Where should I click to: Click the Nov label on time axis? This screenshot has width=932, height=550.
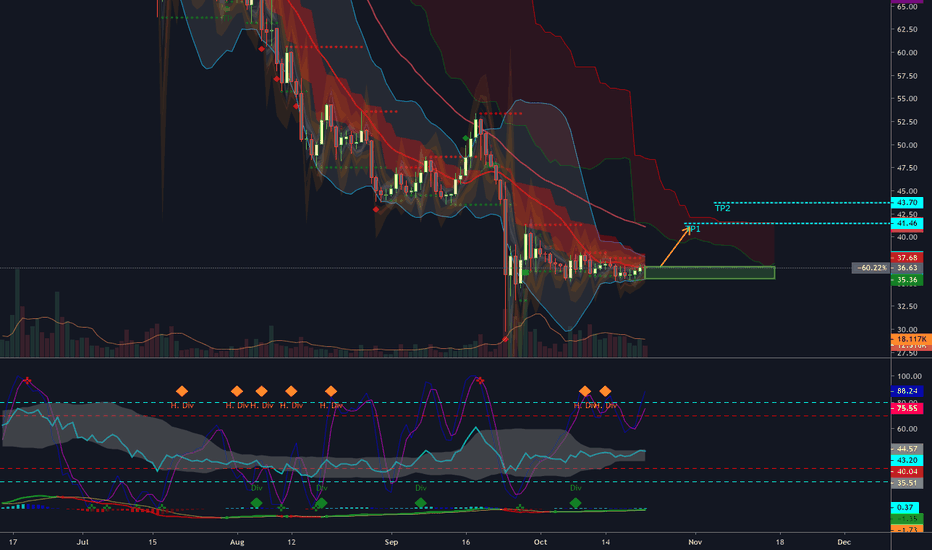[695, 542]
